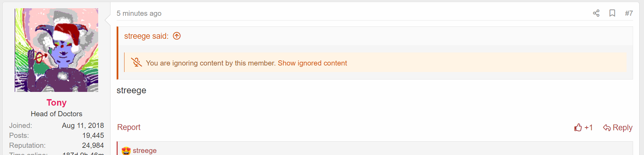Screen dimensions: 644x155
Task: Click the "Head of Doctors" user title
Action: point(56,114)
